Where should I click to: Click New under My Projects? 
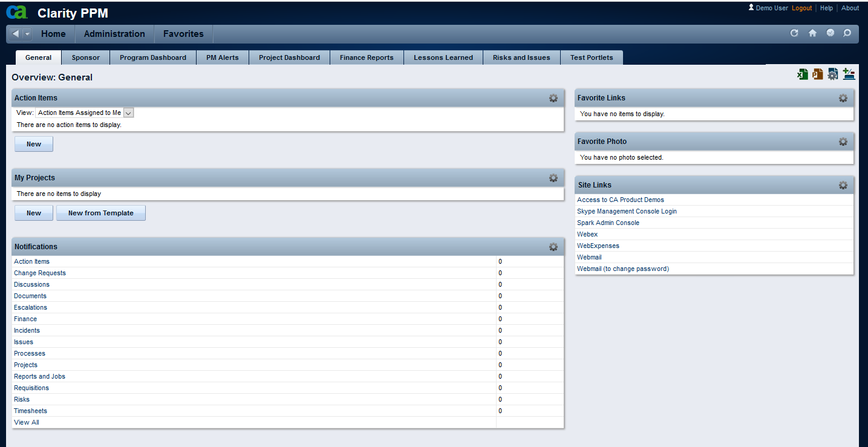[34, 213]
